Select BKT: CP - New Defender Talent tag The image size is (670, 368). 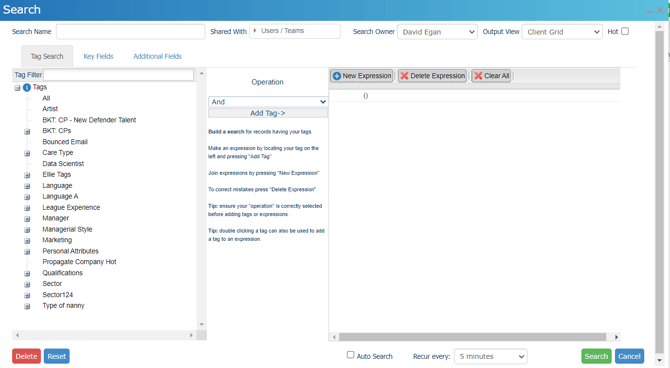(89, 120)
